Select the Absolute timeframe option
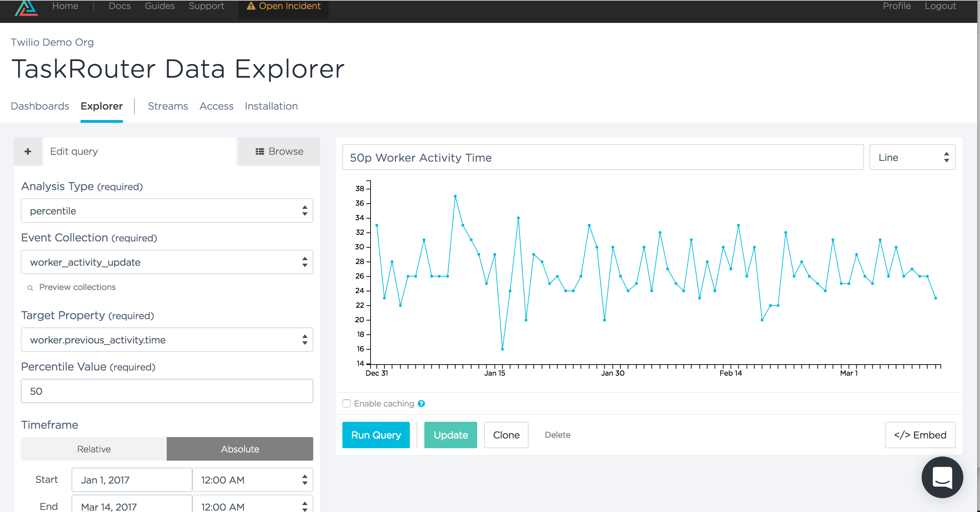Screen dimensions: 980x512 [x=240, y=449]
